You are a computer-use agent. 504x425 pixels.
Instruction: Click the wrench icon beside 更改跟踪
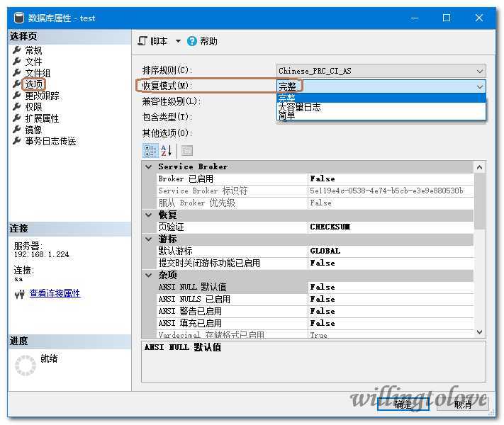(x=17, y=96)
